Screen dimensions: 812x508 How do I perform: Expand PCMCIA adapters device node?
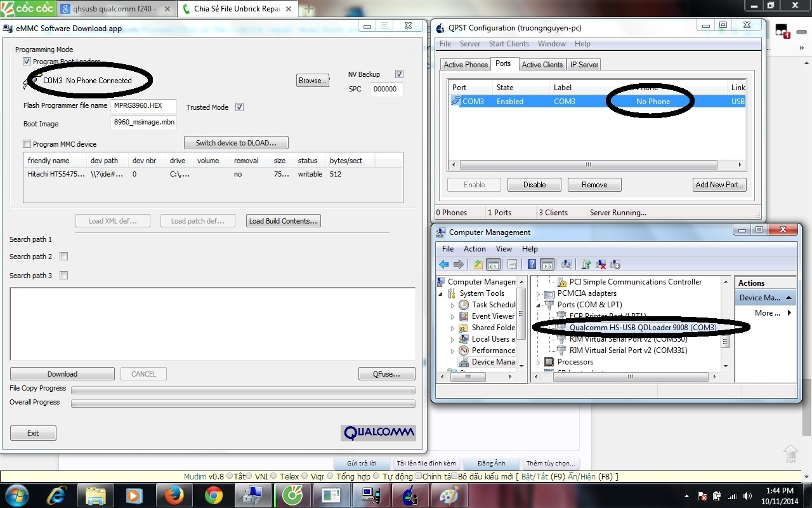click(539, 293)
